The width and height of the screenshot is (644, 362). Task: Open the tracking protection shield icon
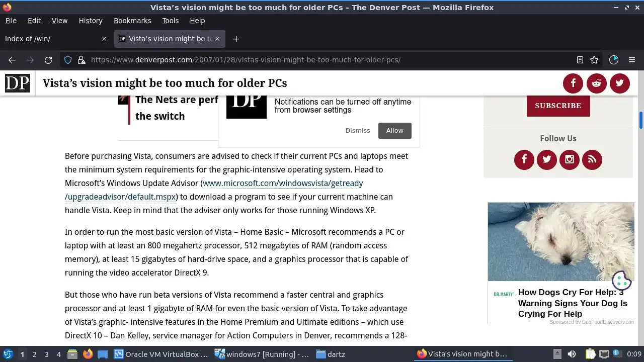click(x=68, y=60)
